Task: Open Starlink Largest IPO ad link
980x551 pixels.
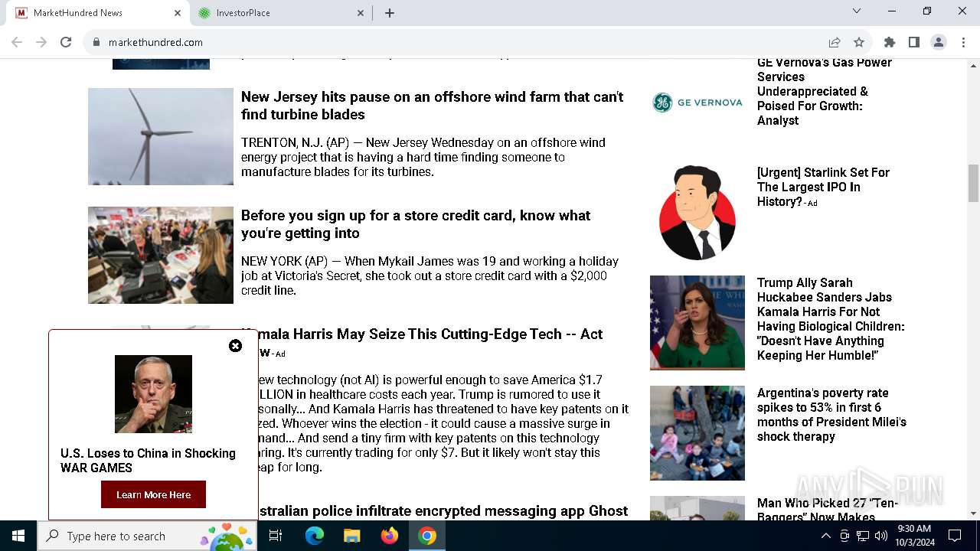Action: (823, 187)
